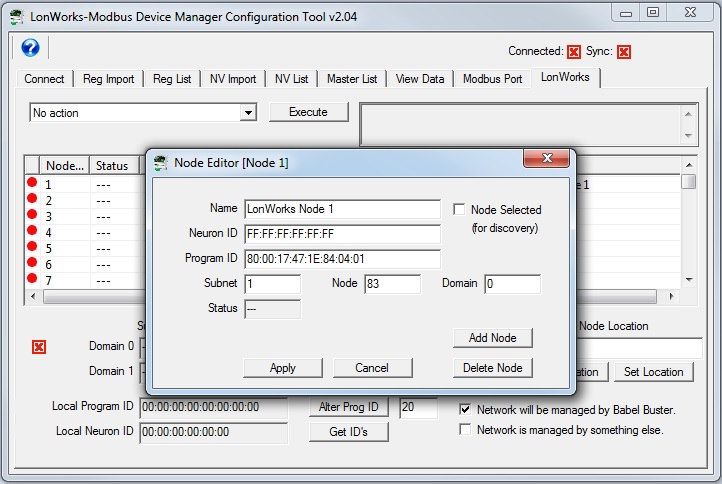Check Network is managed by something else
This screenshot has height=484, width=722.
coord(465,430)
